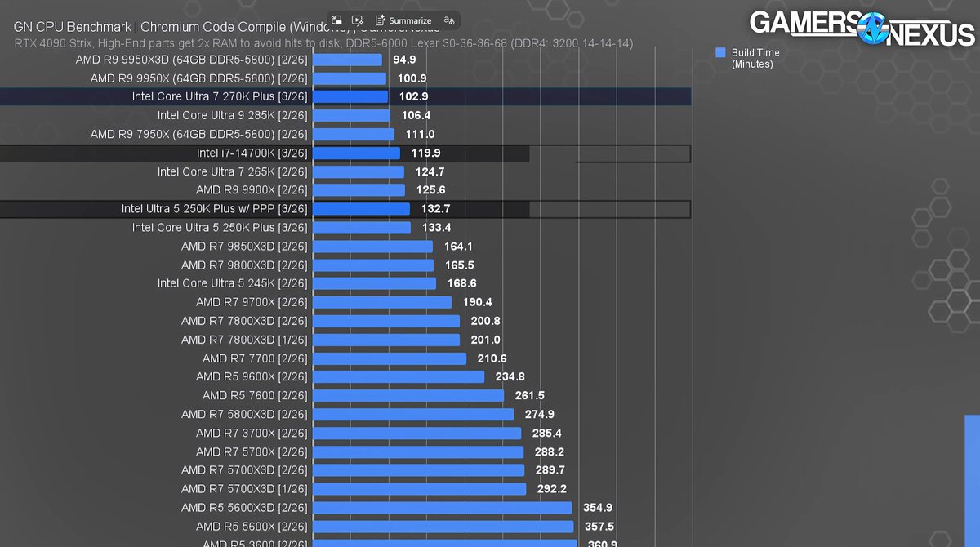Click the Summarize button

(403, 20)
